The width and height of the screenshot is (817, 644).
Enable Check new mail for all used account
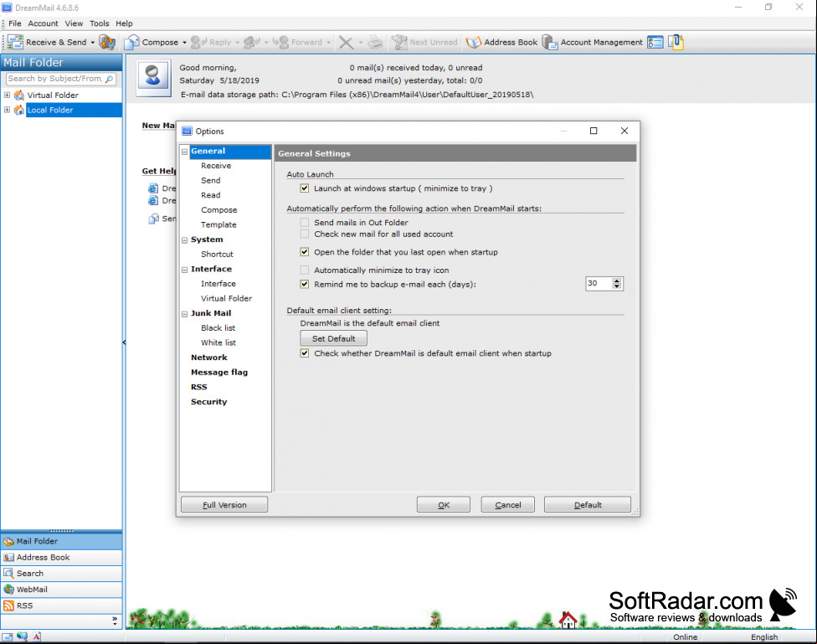coord(305,234)
